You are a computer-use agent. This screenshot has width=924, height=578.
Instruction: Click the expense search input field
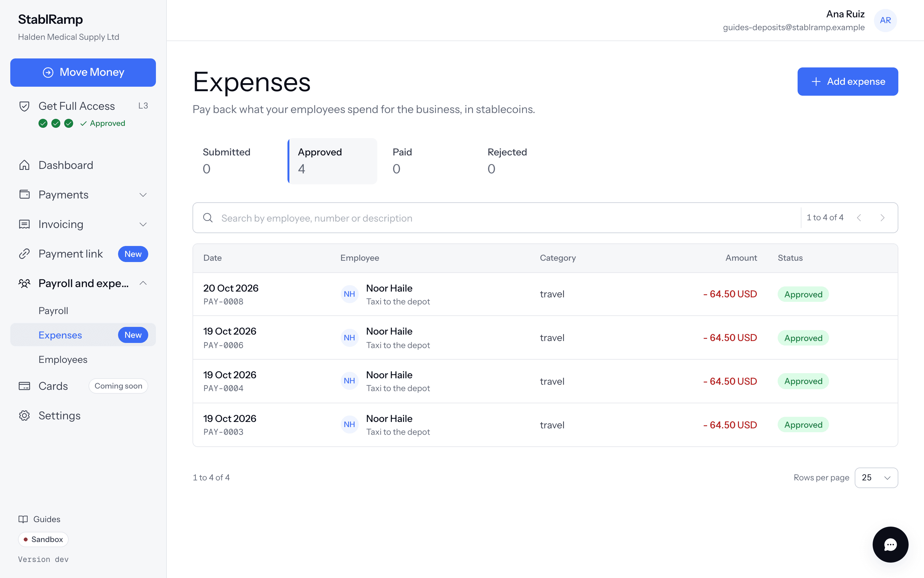(496, 218)
